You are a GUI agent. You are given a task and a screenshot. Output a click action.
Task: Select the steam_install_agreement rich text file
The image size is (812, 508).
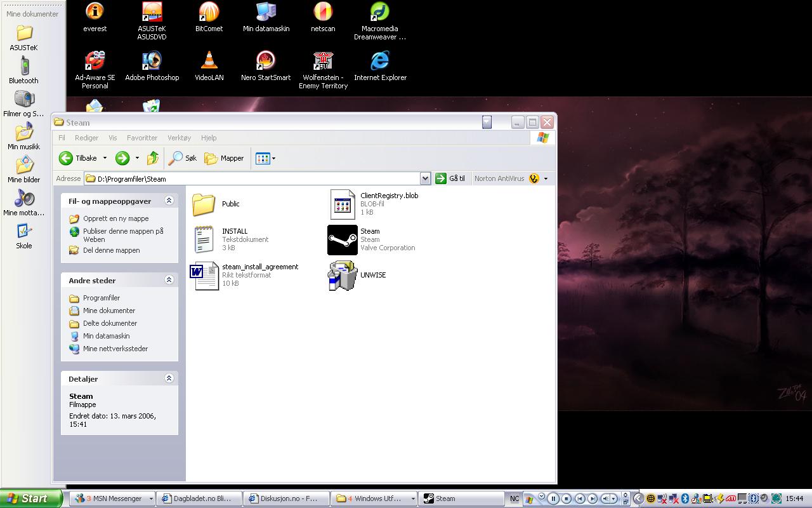click(244, 275)
